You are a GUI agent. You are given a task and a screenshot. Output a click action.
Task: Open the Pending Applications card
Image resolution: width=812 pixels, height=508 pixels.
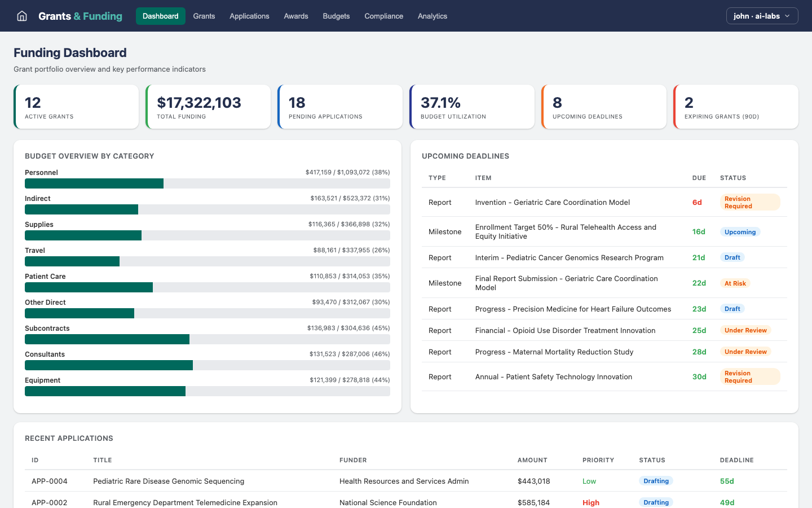click(x=340, y=106)
